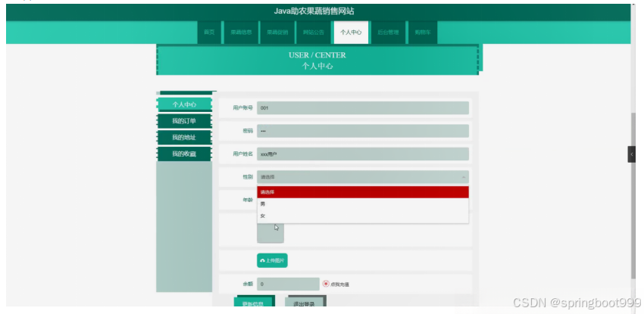Focus the 密码 password field
The image size is (644, 314).
[x=363, y=131]
